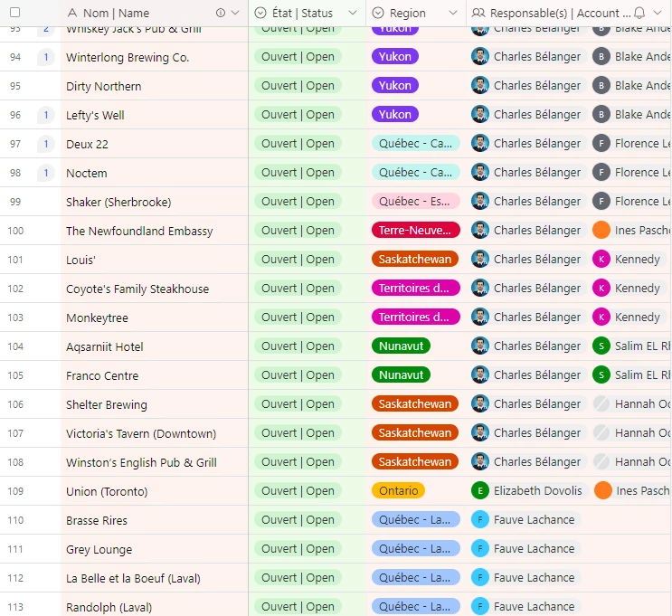Select The Newfoundland Embassy name cell

click(155, 231)
